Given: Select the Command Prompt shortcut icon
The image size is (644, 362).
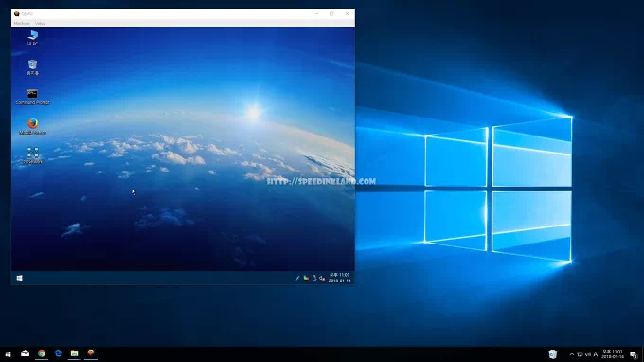Looking at the screenshot, I should 32,97.
